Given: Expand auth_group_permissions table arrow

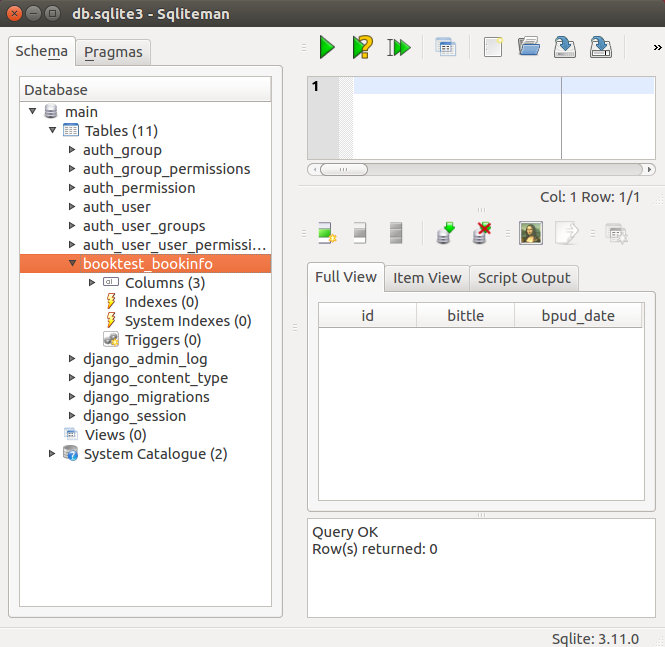Looking at the screenshot, I should pos(72,169).
